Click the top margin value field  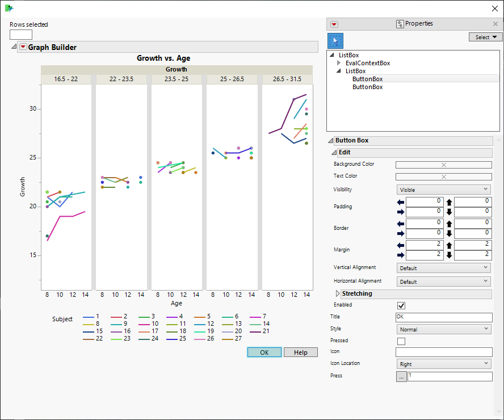point(472,245)
